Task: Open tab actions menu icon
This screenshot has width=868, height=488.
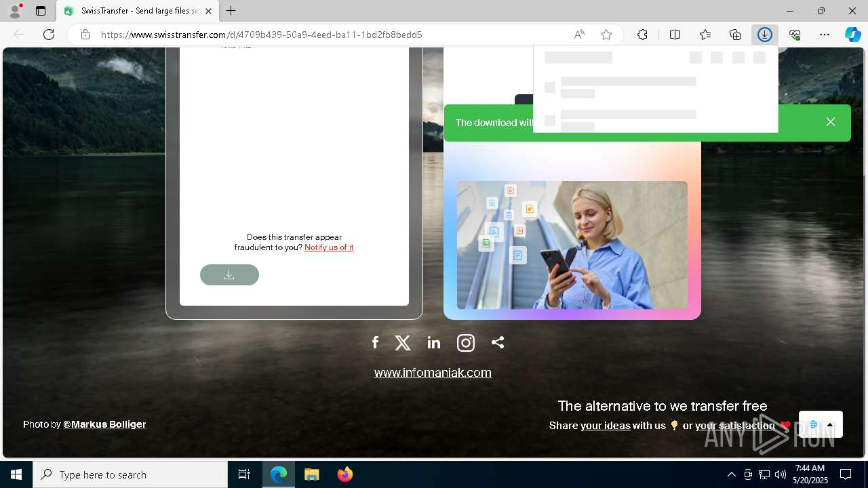Action: (41, 11)
